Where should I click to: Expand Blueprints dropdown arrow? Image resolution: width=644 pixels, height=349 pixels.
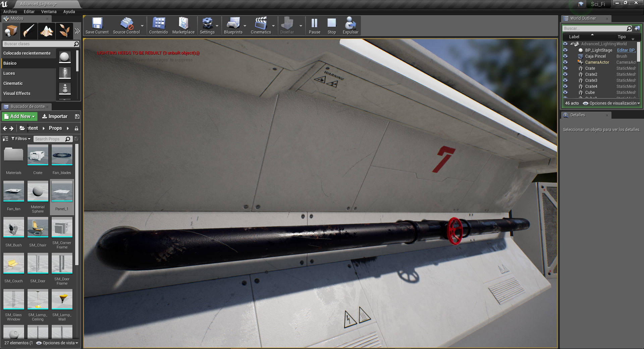click(x=245, y=26)
